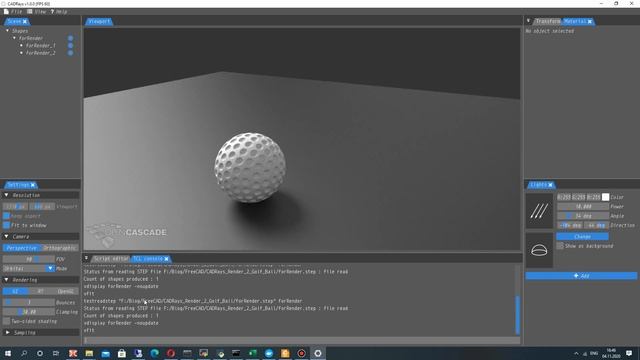This screenshot has height=360, width=640.
Task: Select OpenGL rendering mode
Action: click(66, 291)
